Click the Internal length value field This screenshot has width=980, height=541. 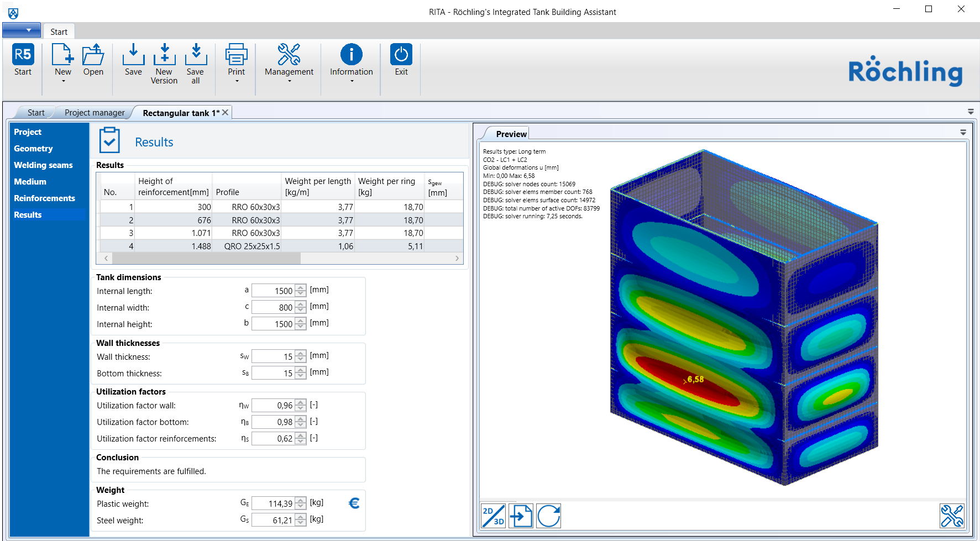pos(273,291)
